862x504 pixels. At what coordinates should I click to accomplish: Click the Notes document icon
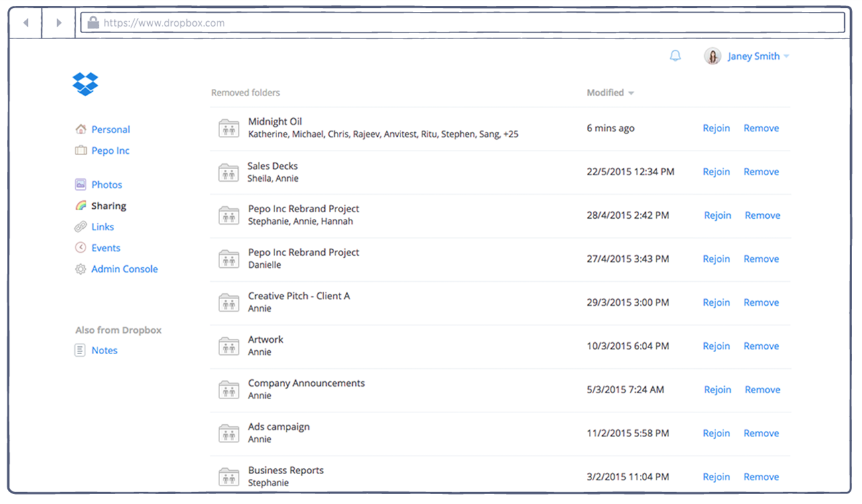[x=80, y=350]
